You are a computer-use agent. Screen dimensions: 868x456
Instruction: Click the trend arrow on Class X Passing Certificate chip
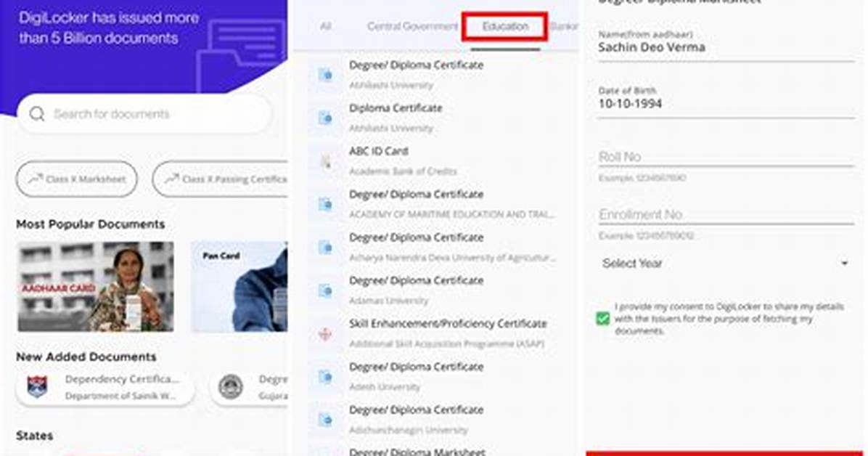click(172, 179)
